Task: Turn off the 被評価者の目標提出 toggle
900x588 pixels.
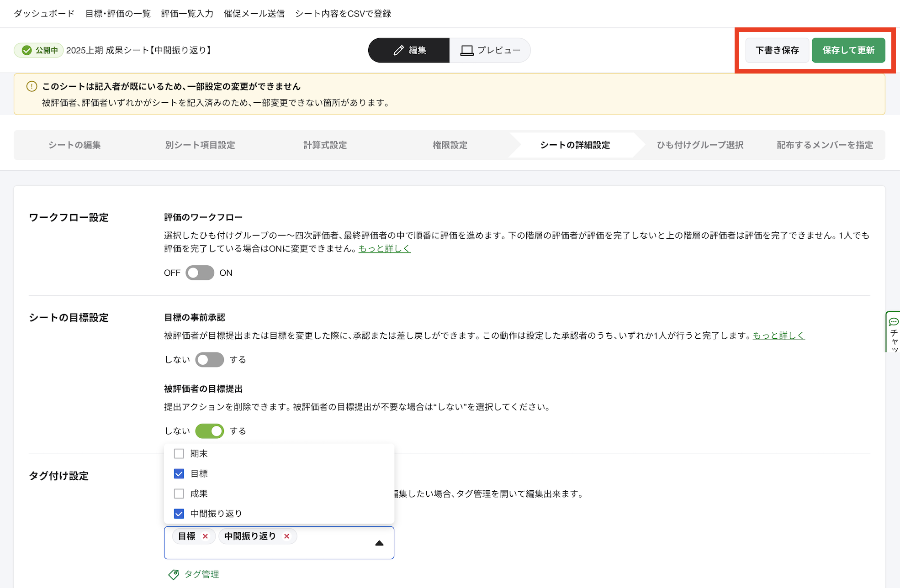Action: pyautogui.click(x=209, y=431)
